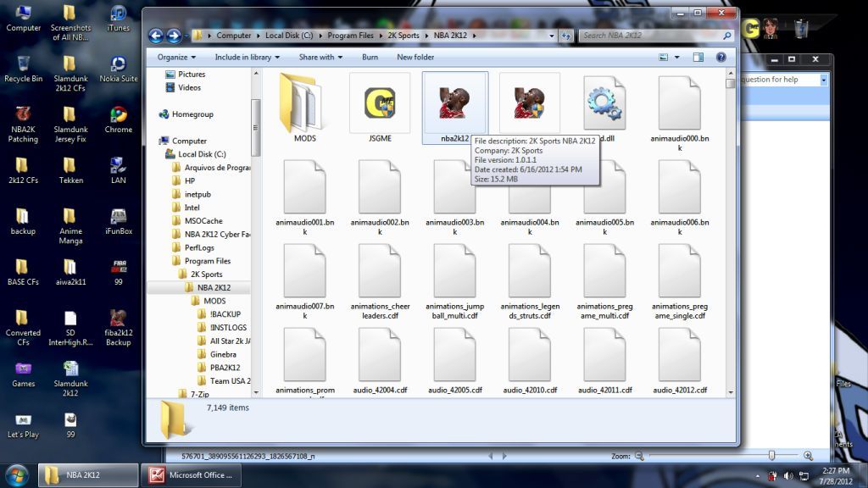This screenshot has height=488, width=868.
Task: Switch to NBA 2K12 taskbar button
Action: coord(87,475)
